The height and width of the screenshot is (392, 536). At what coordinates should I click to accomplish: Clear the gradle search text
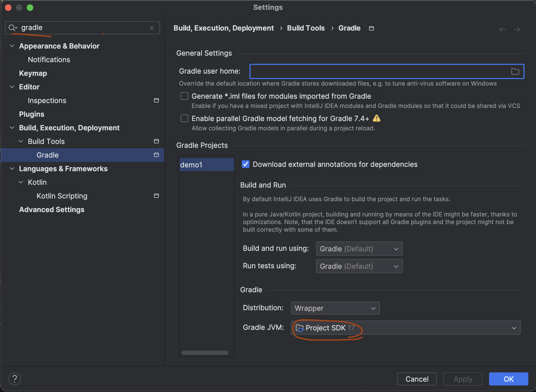tap(152, 28)
